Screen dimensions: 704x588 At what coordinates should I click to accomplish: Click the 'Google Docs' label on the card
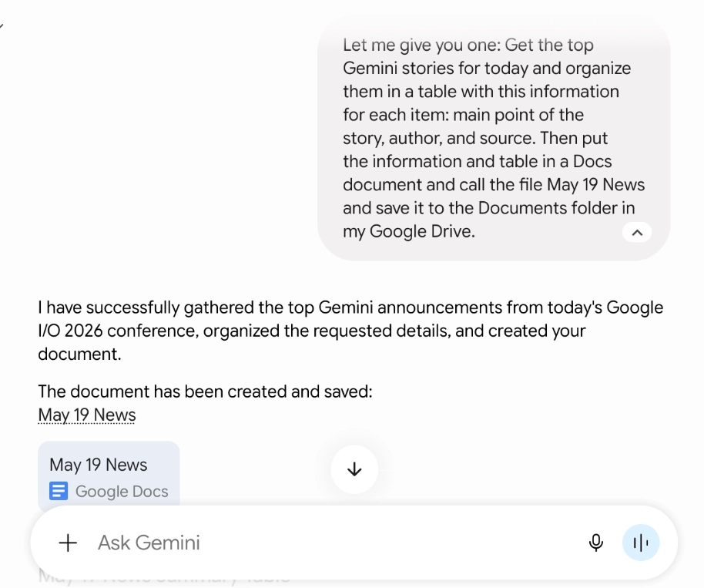pos(122,492)
